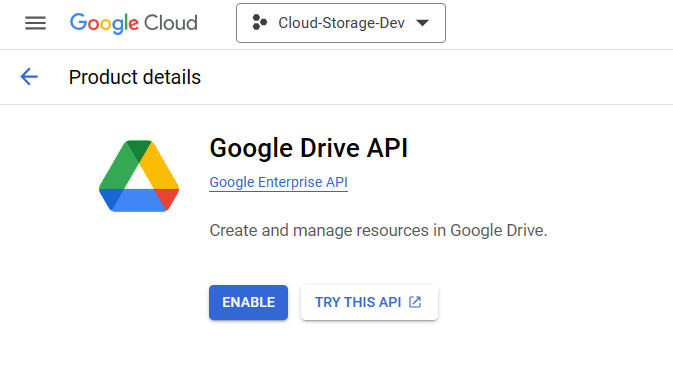Click the Google Drive triangle logo
Screen dimensions: 673x371
[x=139, y=176]
